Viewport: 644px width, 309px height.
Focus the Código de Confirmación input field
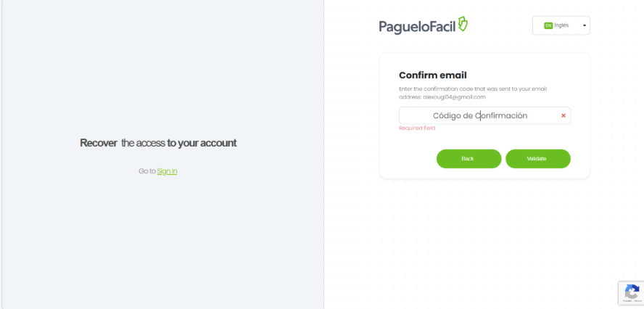click(x=479, y=115)
